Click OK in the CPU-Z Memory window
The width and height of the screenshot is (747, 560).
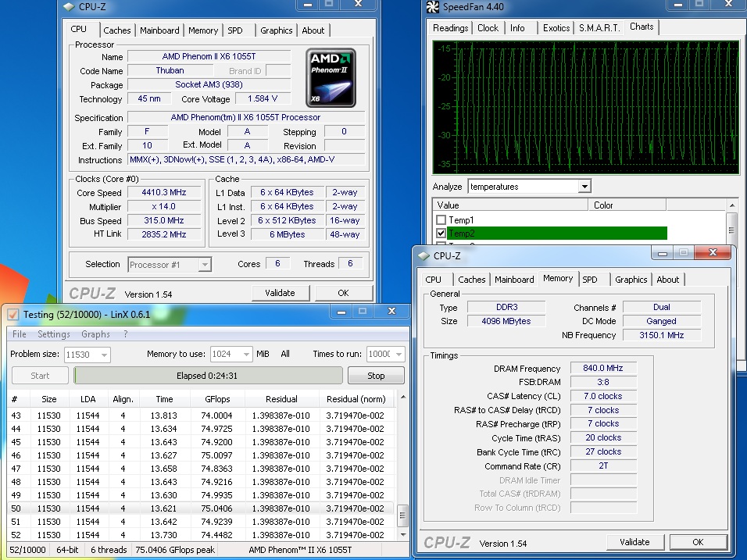(x=698, y=542)
